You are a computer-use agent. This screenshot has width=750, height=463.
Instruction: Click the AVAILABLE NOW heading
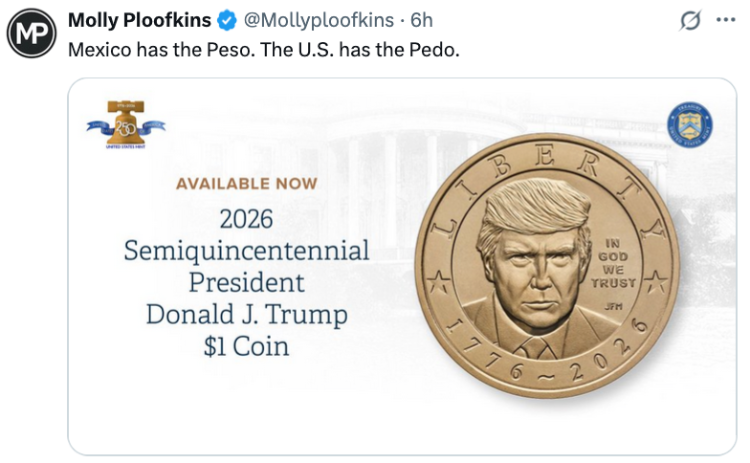pyautogui.click(x=247, y=184)
